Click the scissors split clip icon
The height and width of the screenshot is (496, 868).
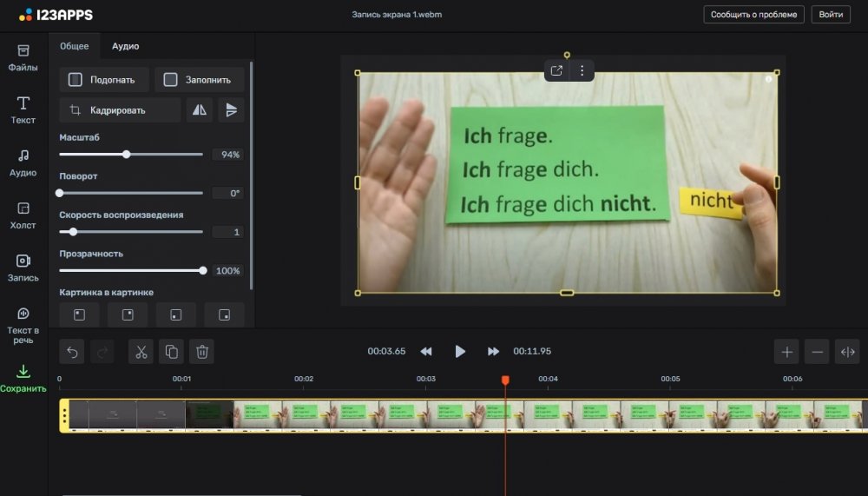[x=141, y=352]
